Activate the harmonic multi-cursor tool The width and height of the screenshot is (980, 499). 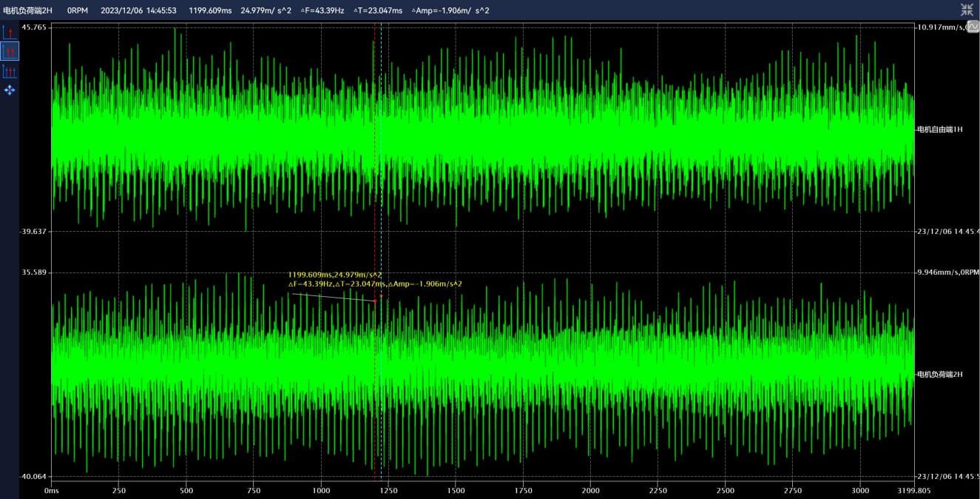pos(10,71)
